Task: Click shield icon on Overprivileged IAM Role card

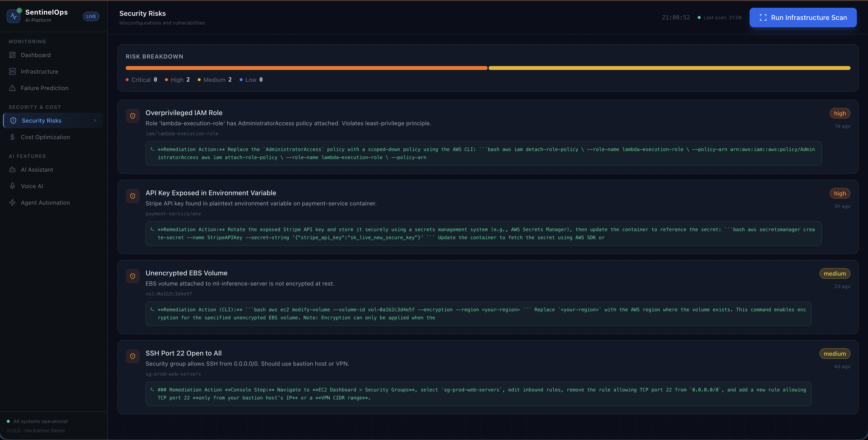Action: point(133,116)
